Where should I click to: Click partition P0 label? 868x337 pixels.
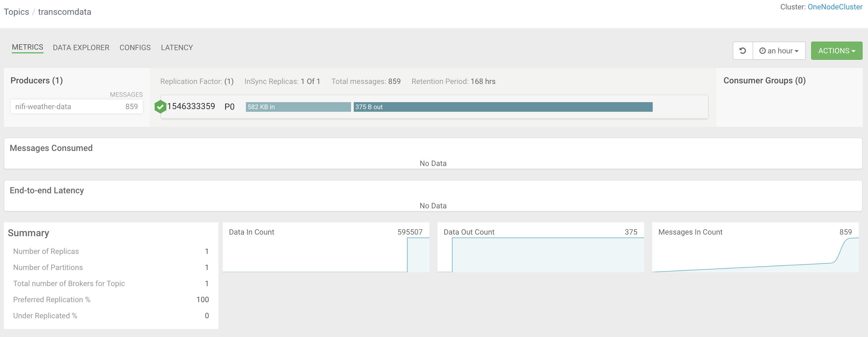[229, 107]
